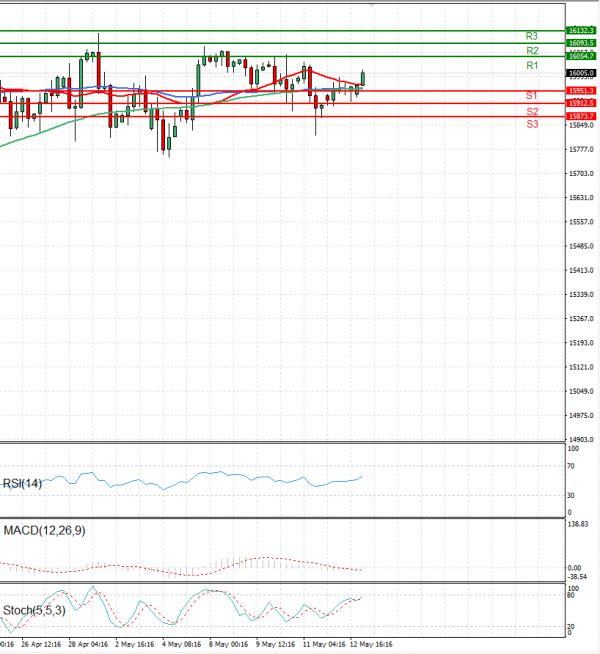Click the 28 Apr 04:16 time label
The image size is (600, 654).
tap(88, 644)
